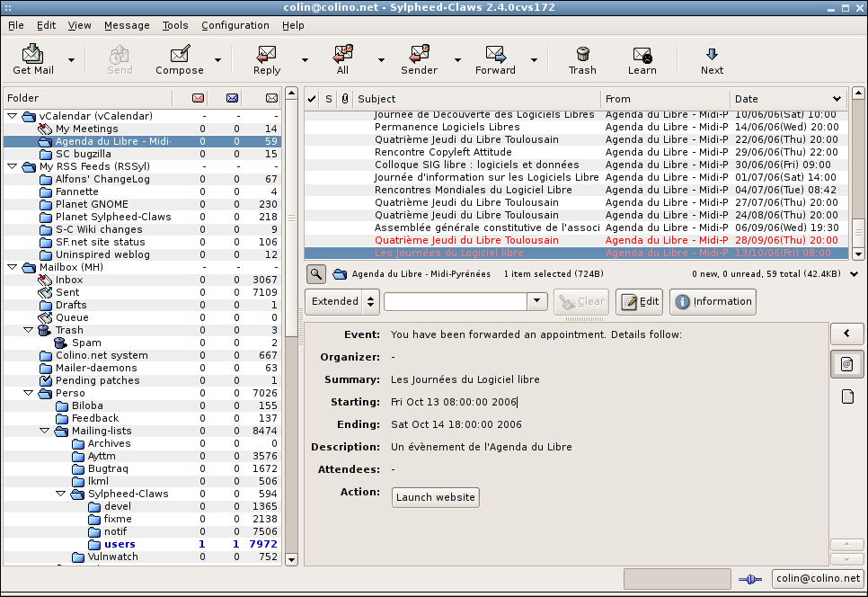Click the Reply All toolbar icon
The width and height of the screenshot is (868, 597).
[x=342, y=54]
